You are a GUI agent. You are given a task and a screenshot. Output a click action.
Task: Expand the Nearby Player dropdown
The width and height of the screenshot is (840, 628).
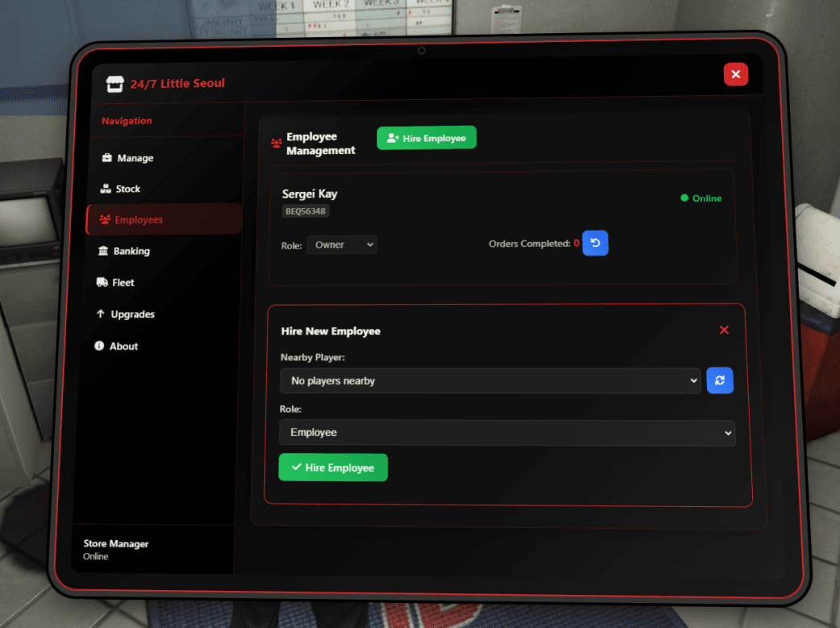click(x=490, y=380)
